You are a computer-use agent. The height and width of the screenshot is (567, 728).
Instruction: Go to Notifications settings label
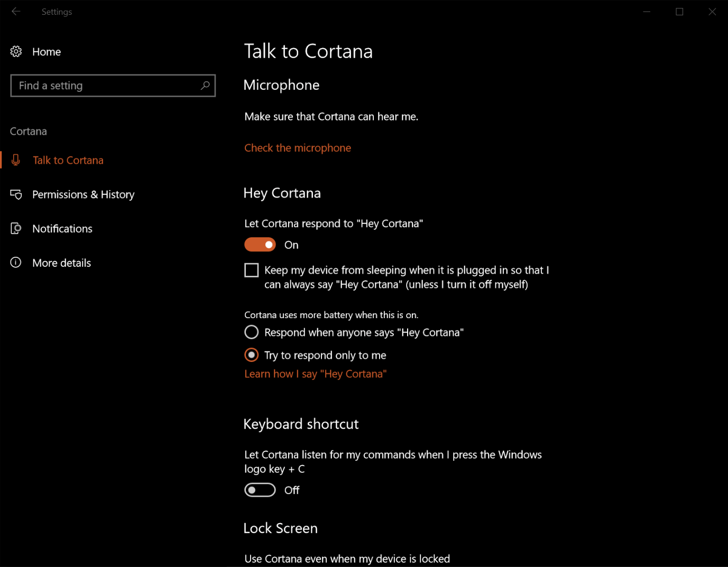(x=62, y=228)
